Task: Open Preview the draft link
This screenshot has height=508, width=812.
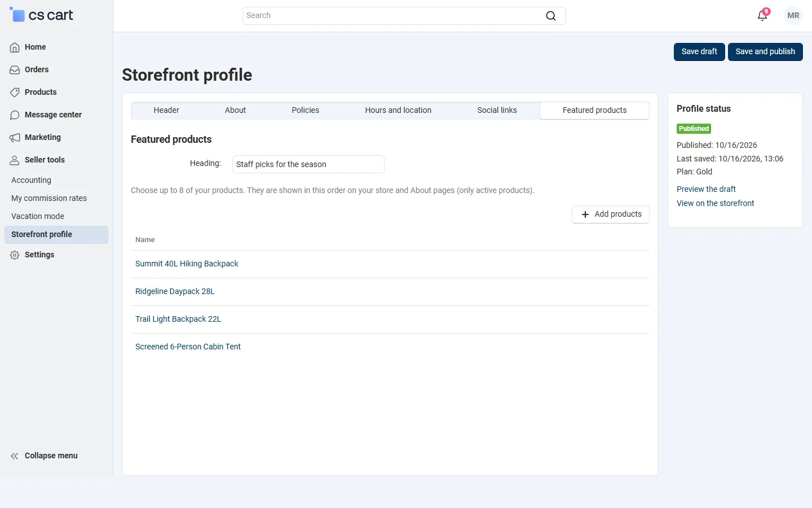Action: (706, 189)
